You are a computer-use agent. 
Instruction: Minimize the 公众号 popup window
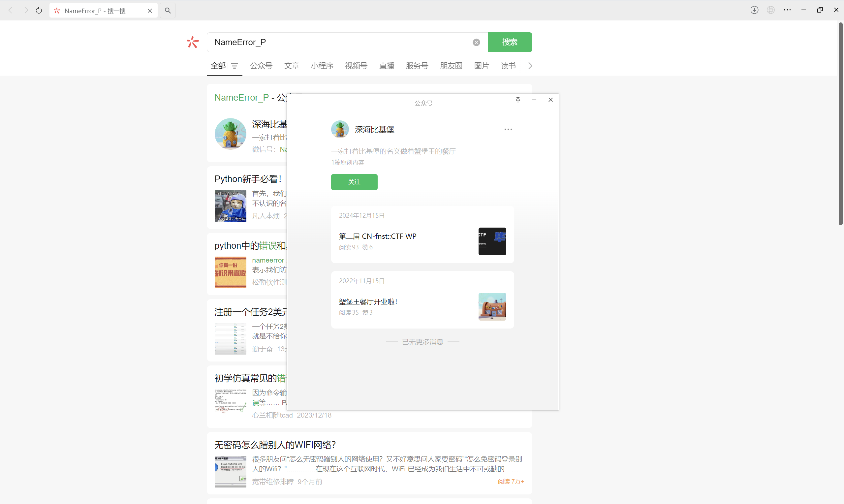[x=534, y=100]
